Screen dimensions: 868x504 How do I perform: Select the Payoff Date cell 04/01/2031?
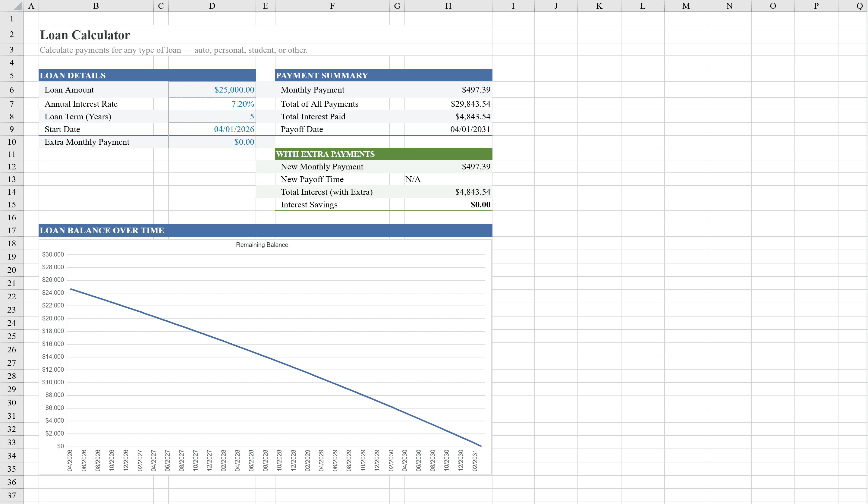tap(448, 129)
